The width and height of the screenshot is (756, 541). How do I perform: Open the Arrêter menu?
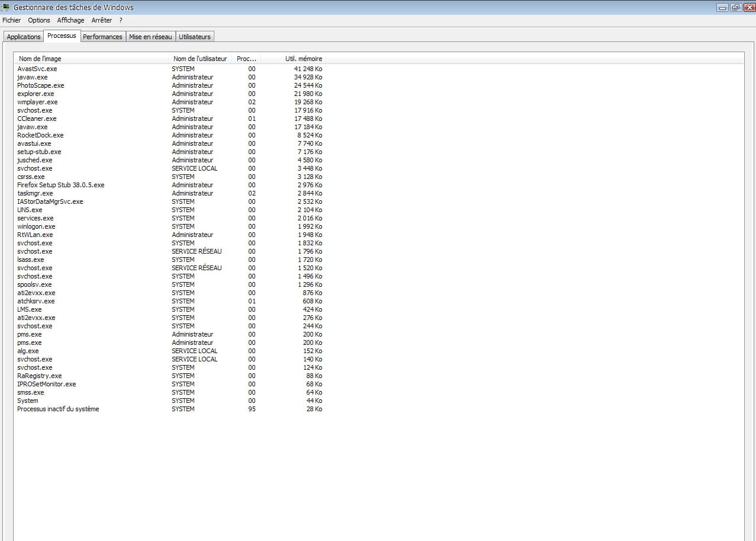point(102,20)
